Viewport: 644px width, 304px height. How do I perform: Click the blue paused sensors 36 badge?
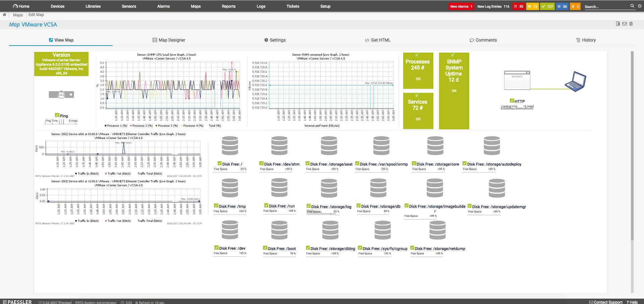click(562, 6)
